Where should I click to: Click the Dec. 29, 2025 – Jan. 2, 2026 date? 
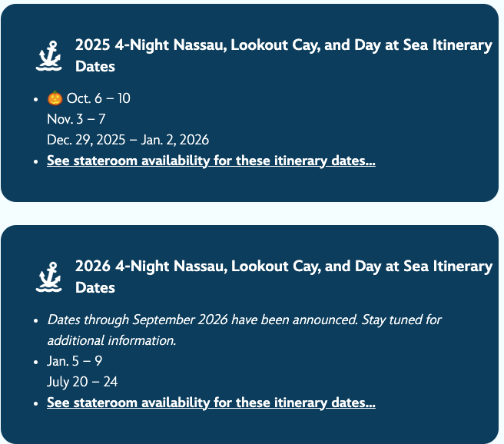128,140
